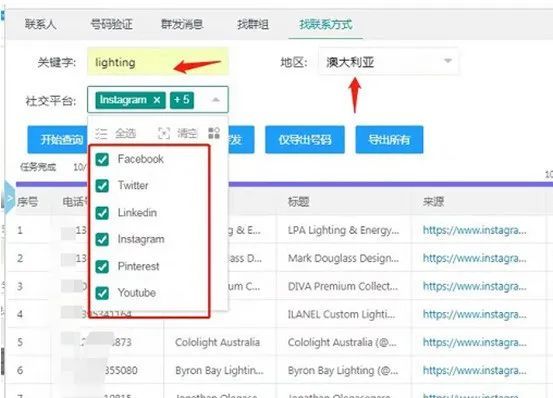Select 'Mark Douglass Design...' title cell
Screen dimensions: 553x398
coord(344,258)
